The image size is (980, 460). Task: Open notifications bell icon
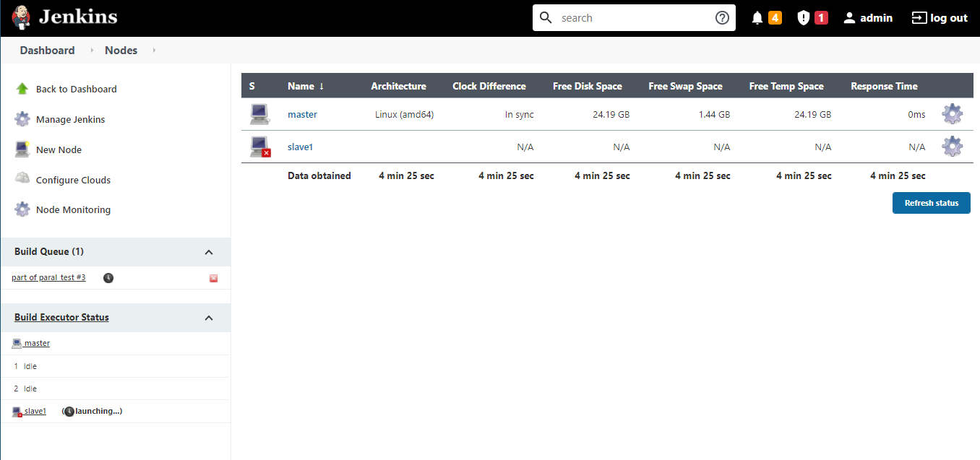[757, 18]
